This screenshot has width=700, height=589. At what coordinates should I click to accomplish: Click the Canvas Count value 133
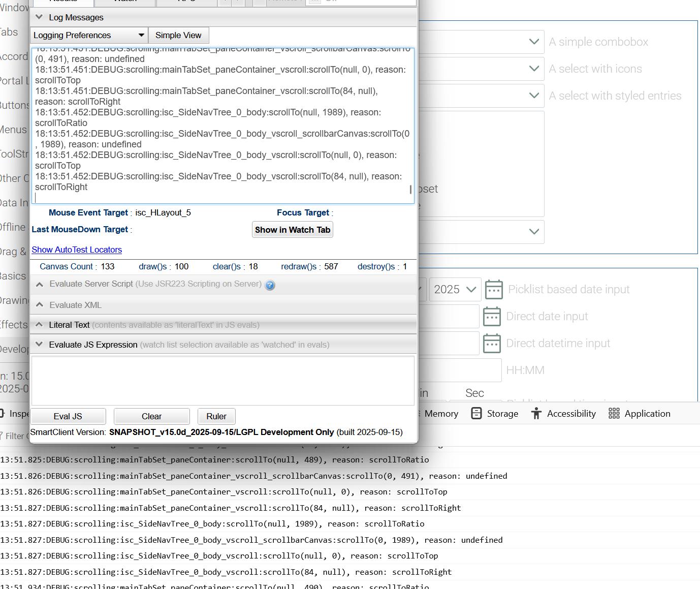click(x=108, y=266)
